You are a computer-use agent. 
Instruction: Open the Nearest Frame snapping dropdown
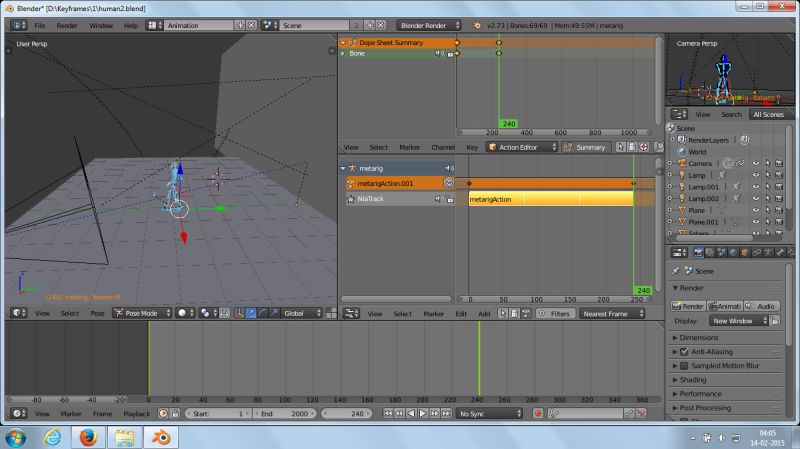[x=612, y=313]
